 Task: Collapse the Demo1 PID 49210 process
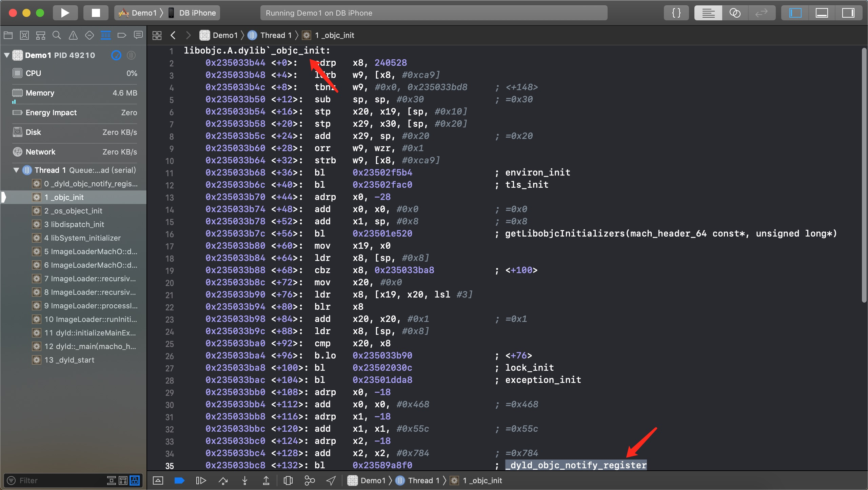[6, 55]
